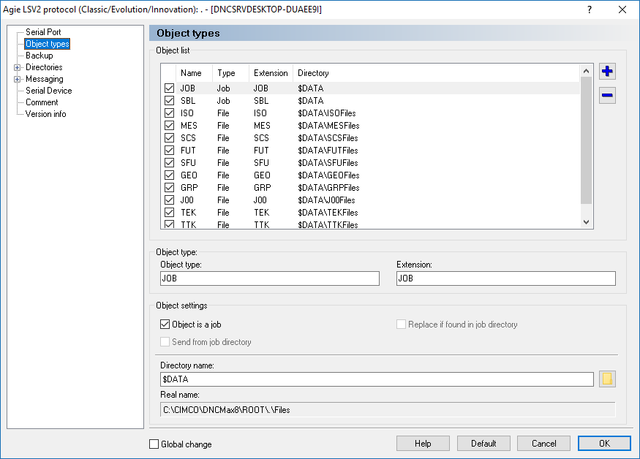Open the Serial Port settings page
The width and height of the screenshot is (640, 459).
click(43, 32)
